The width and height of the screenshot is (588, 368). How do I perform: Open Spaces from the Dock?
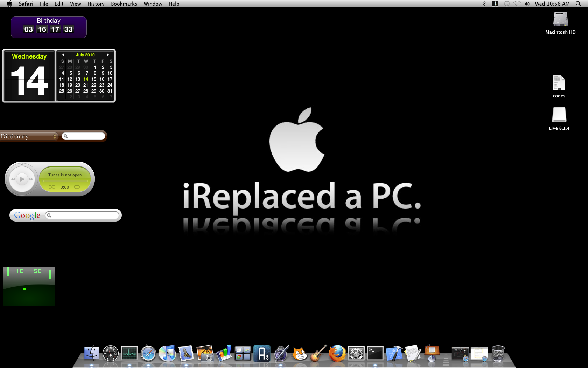[x=243, y=353]
